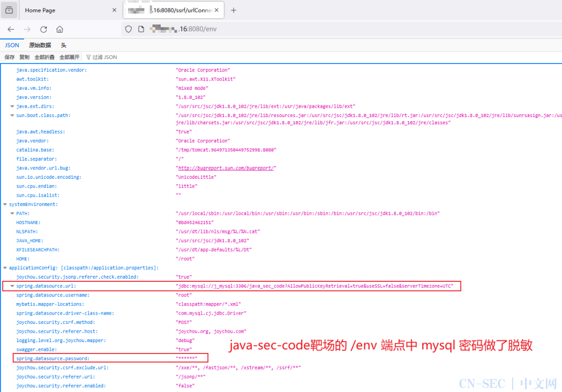Select spring.datasource.driver-class-name key
The image size is (562, 392).
pyautogui.click(x=65, y=313)
